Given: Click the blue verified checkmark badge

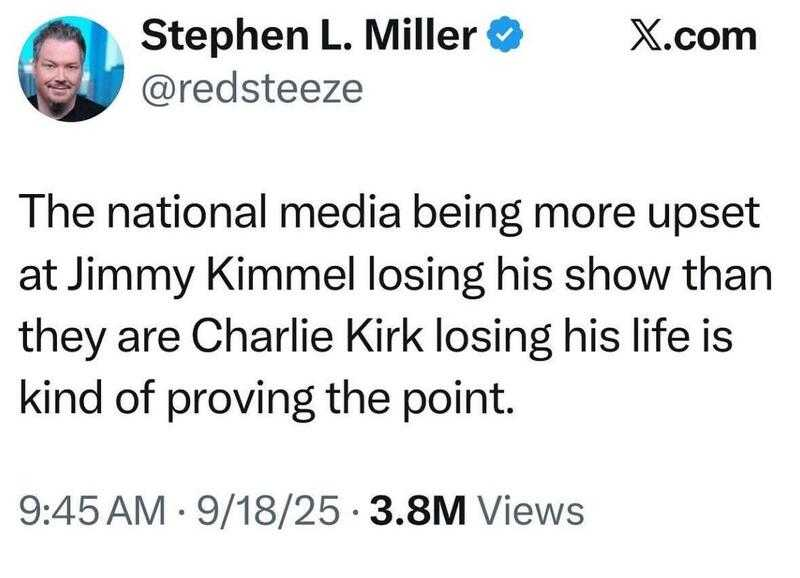Looking at the screenshot, I should (504, 34).
